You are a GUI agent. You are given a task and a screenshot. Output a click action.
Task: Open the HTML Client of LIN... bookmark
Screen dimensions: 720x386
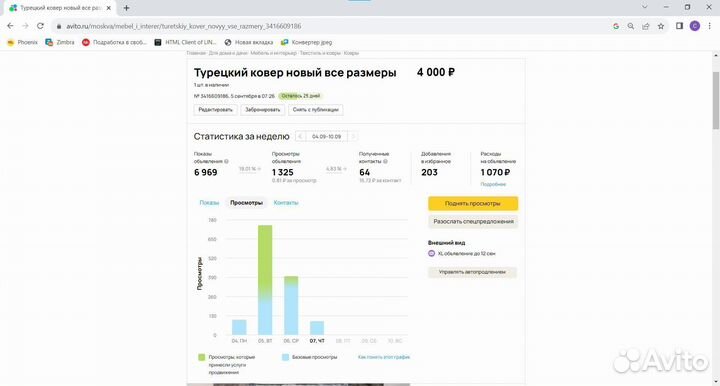coord(186,42)
